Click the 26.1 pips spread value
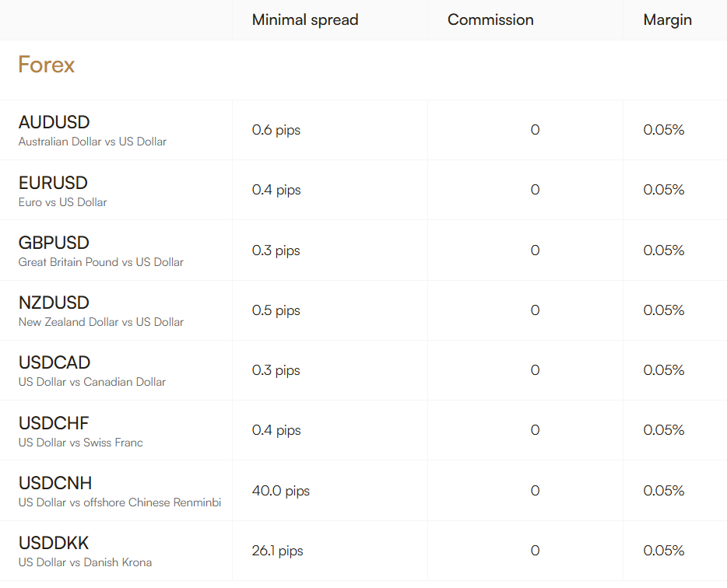727x588 pixels. pyautogui.click(x=278, y=551)
